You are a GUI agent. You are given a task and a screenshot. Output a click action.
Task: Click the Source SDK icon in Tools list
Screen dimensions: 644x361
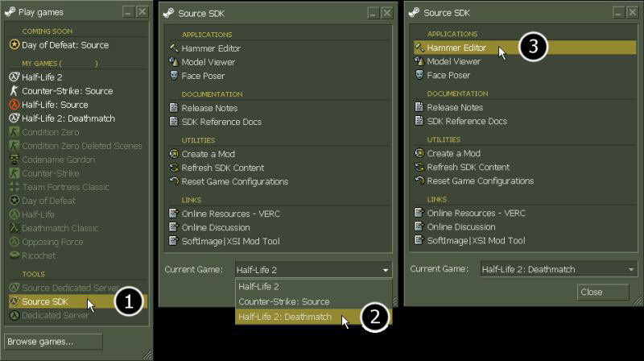[x=14, y=301]
